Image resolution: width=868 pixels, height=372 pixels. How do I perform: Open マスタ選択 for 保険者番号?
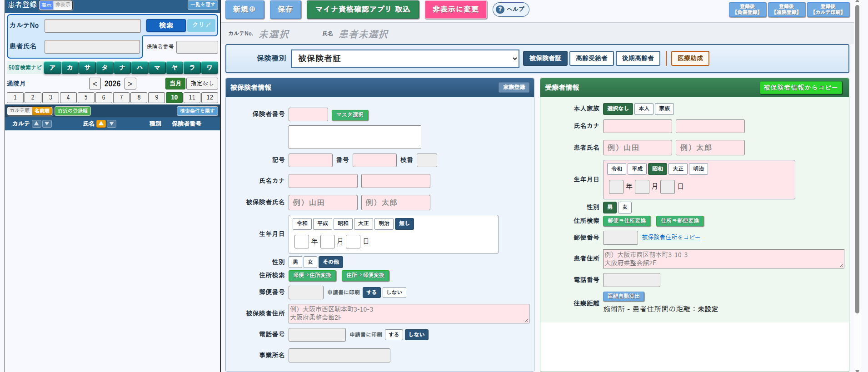[x=350, y=115]
